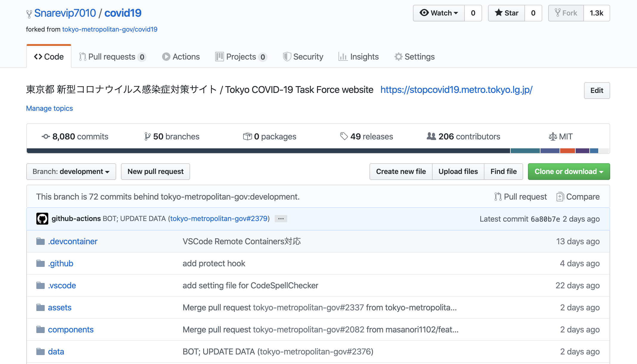Expand the commit message ellipsis
This screenshot has height=364, width=637.
coord(281,219)
